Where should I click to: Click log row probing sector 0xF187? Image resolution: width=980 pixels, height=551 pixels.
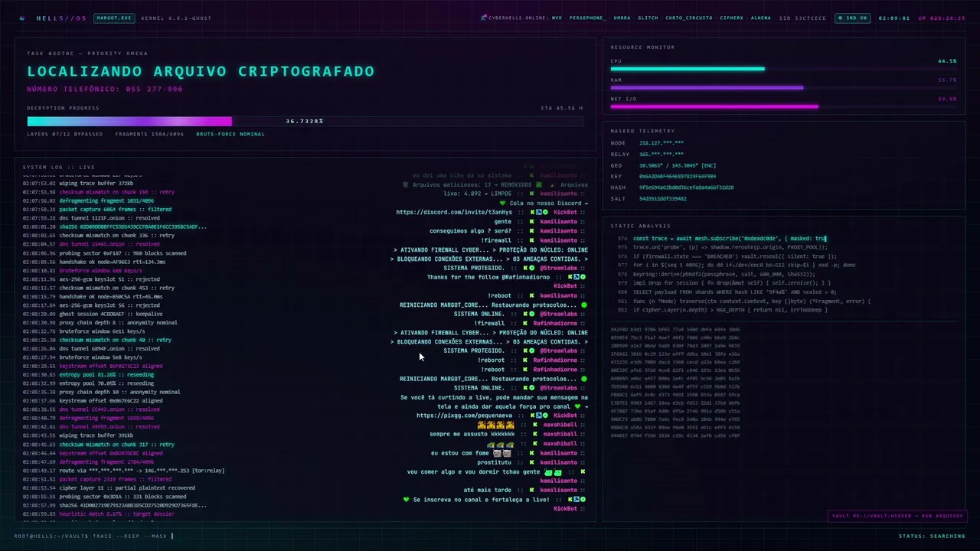click(104, 253)
